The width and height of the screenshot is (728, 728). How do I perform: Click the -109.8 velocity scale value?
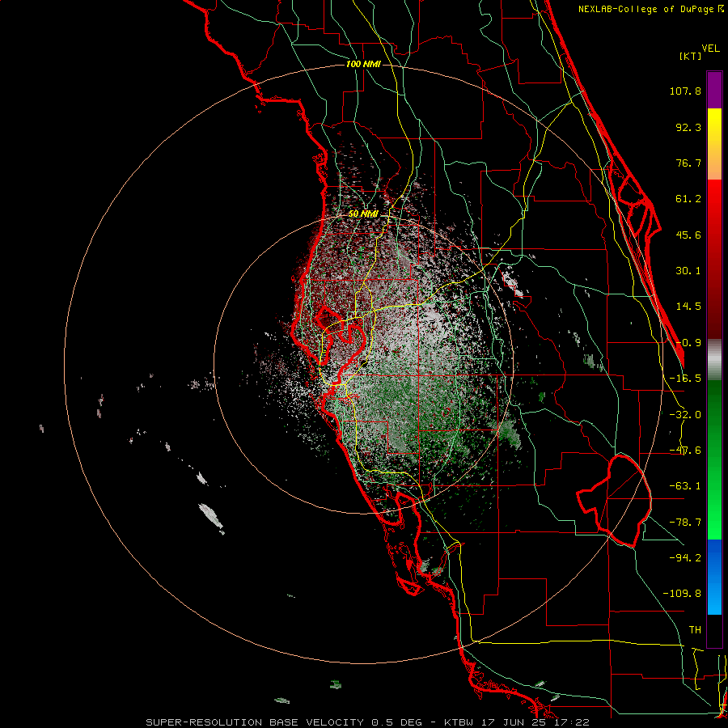point(683,594)
